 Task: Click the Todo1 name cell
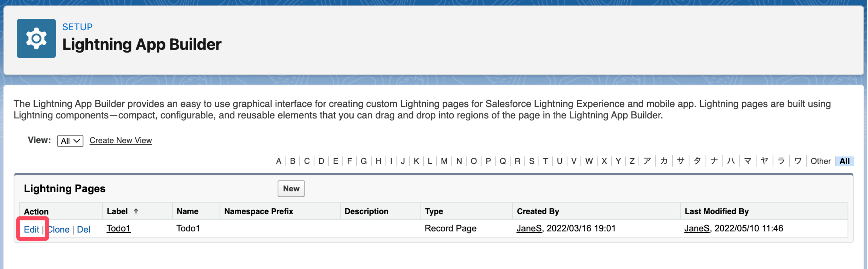click(188, 228)
